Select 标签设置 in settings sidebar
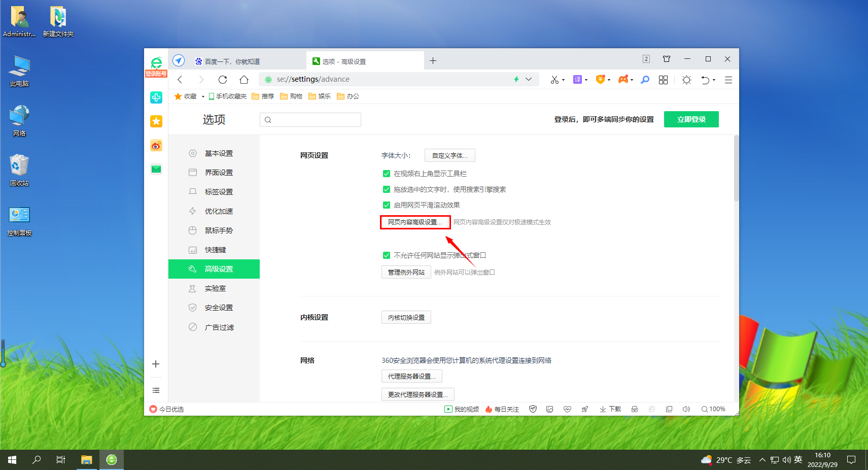Screen dimensions: 868x470 click(214, 192)
